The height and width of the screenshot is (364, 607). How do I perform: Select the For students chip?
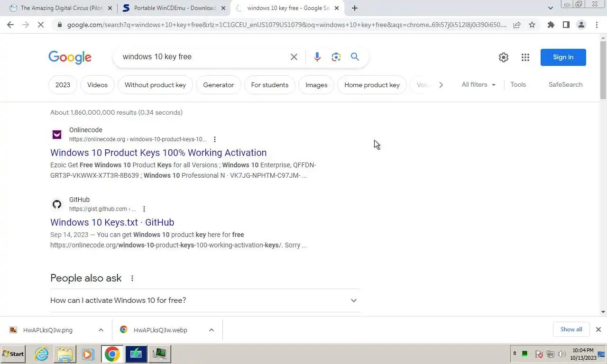tap(270, 85)
